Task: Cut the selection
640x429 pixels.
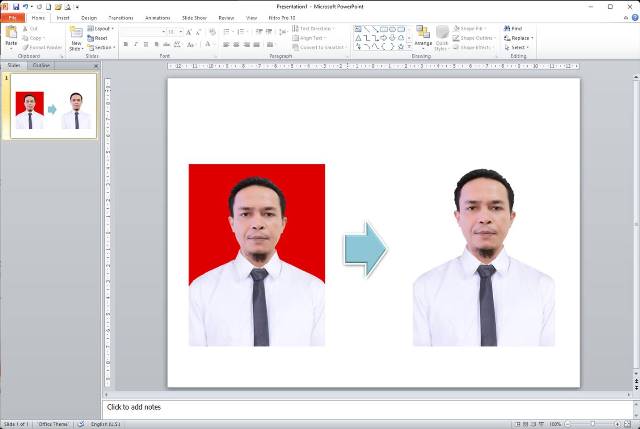Action: [x=30, y=29]
